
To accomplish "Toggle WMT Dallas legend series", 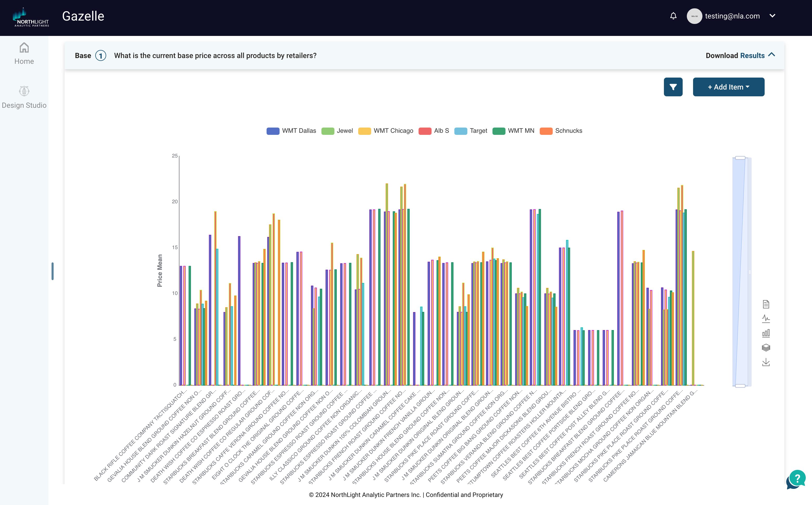I will [x=291, y=131].
